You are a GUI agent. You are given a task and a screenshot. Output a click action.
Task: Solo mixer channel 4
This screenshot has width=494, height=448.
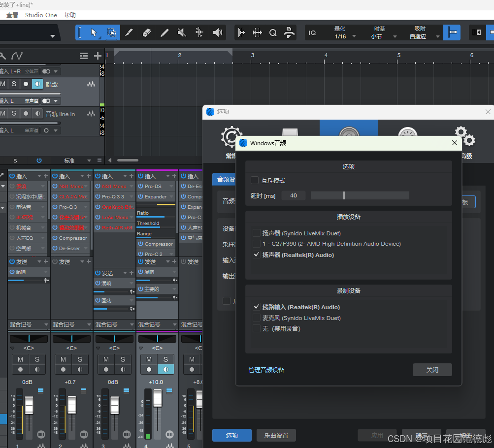(165, 359)
